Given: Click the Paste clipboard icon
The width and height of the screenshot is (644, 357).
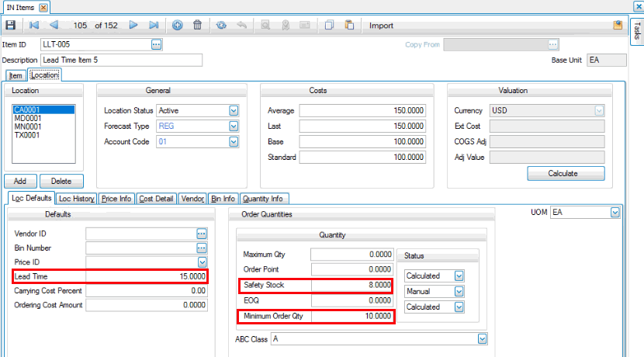Looking at the screenshot, I should tap(349, 26).
